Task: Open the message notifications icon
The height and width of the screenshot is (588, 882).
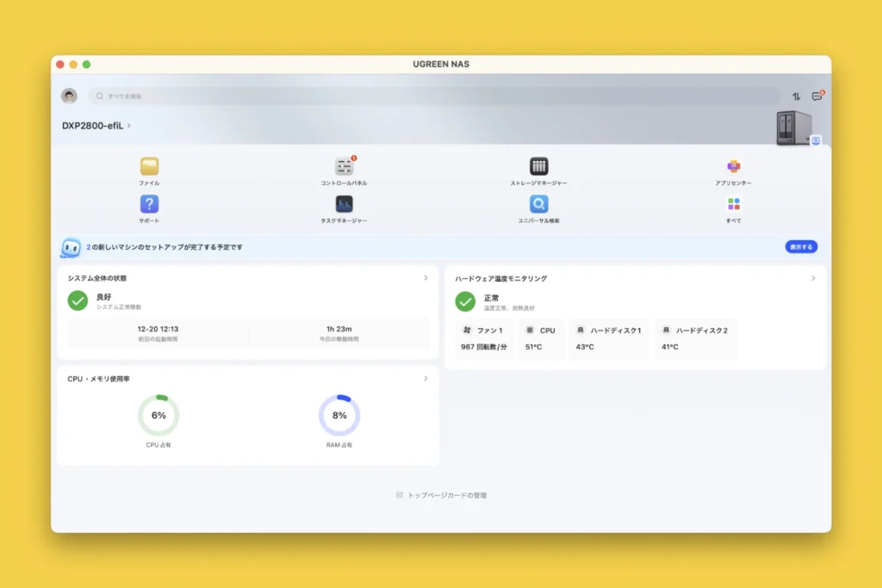Action: [817, 96]
